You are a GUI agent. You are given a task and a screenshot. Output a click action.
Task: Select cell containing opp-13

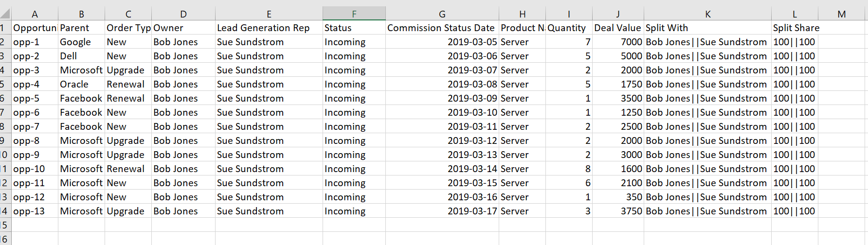(35, 211)
